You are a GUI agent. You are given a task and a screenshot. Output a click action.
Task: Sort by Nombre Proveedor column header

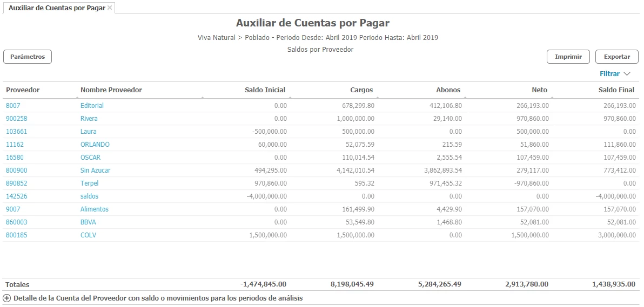111,90
